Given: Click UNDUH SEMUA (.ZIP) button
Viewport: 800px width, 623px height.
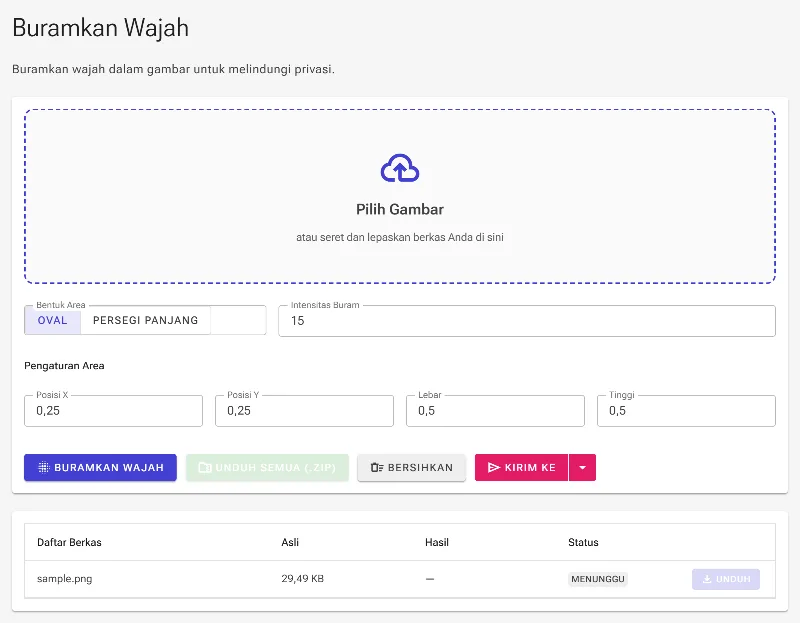Looking at the screenshot, I should (267, 467).
